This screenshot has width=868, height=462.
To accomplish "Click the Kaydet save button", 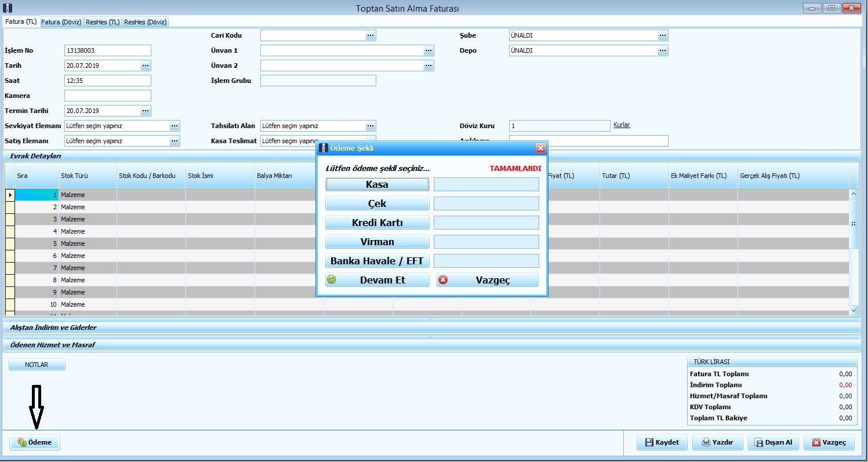I will click(662, 442).
